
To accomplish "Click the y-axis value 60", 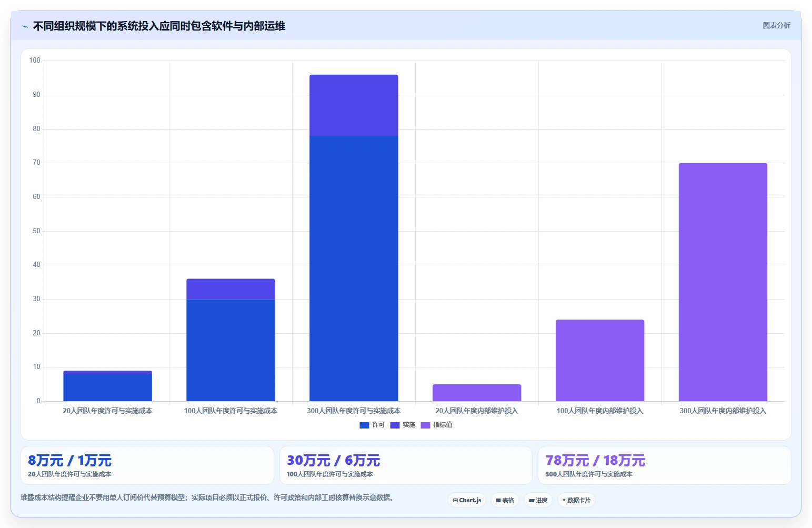I will [x=36, y=197].
